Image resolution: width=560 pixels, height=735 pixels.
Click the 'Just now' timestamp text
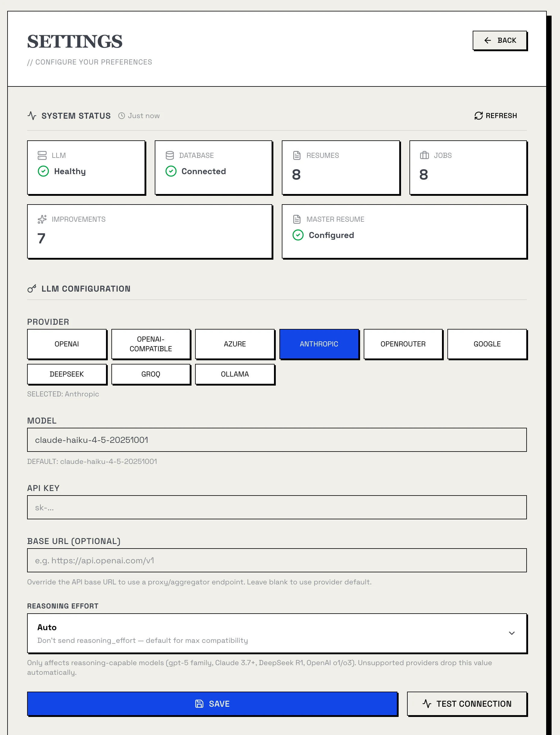coord(144,116)
